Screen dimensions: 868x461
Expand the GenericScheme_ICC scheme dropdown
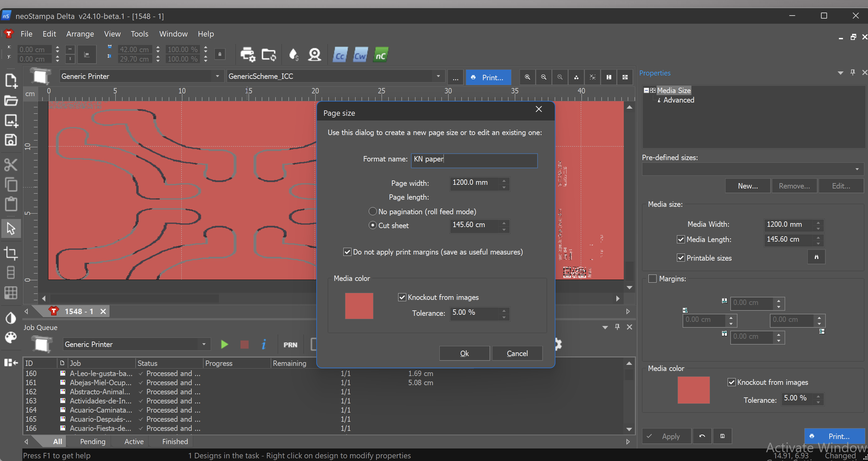tap(438, 76)
